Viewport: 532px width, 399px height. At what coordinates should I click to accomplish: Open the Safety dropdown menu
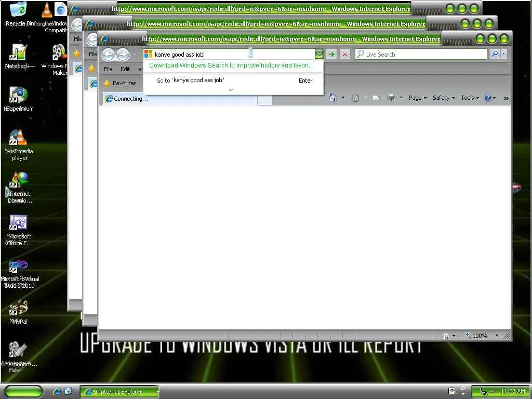pos(444,98)
